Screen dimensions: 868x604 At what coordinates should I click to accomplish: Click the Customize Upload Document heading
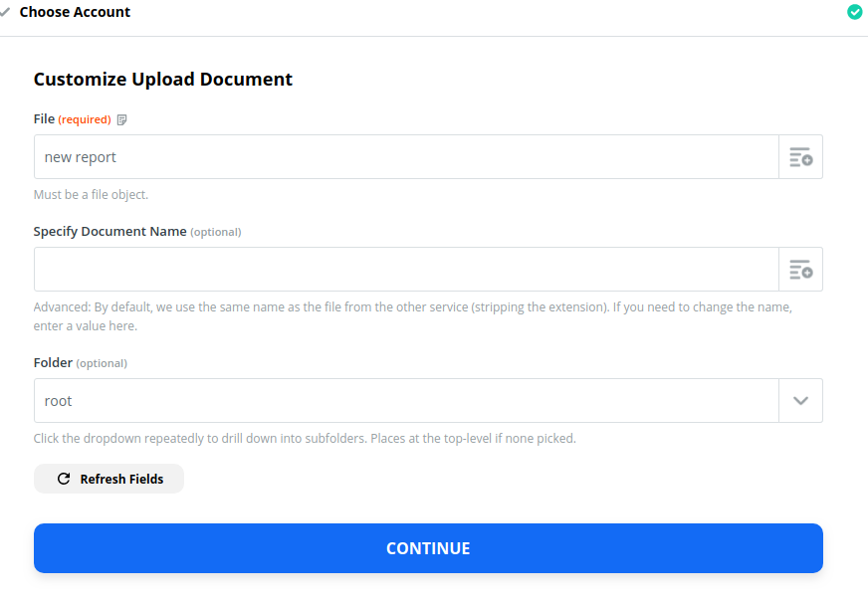click(163, 80)
